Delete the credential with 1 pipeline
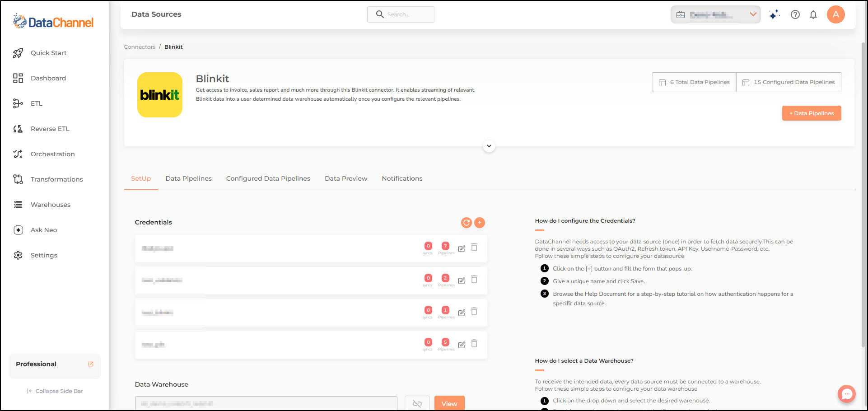 pyautogui.click(x=474, y=312)
